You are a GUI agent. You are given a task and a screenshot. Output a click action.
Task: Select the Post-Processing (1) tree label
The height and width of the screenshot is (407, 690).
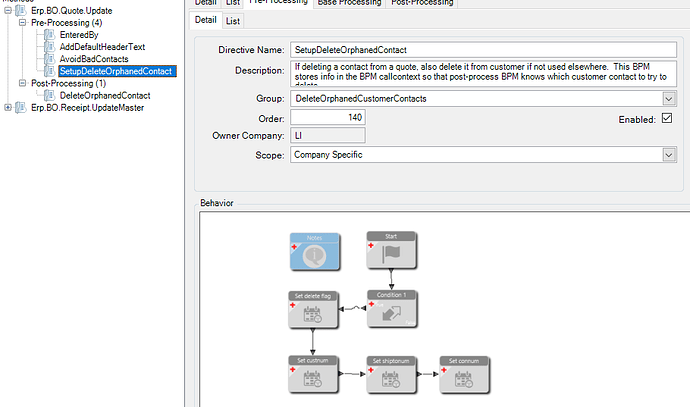(68, 83)
